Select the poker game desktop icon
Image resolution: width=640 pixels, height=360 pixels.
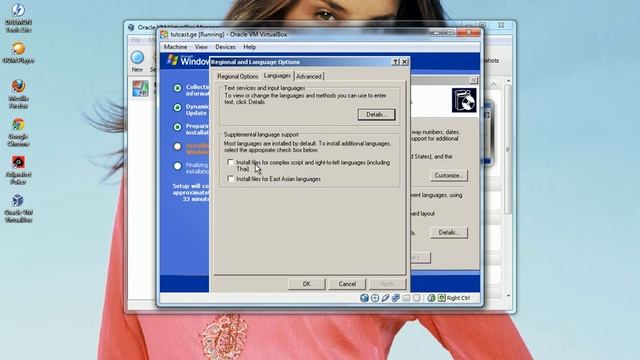point(18,170)
